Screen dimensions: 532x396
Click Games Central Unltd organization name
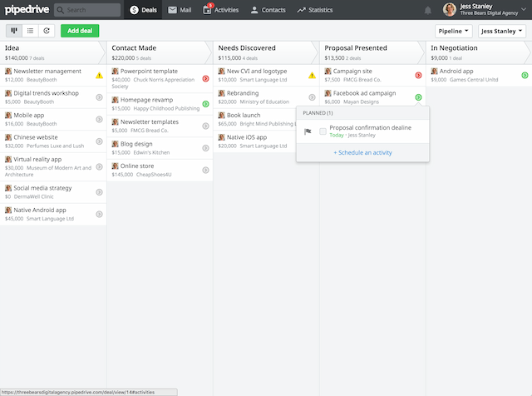pos(474,80)
